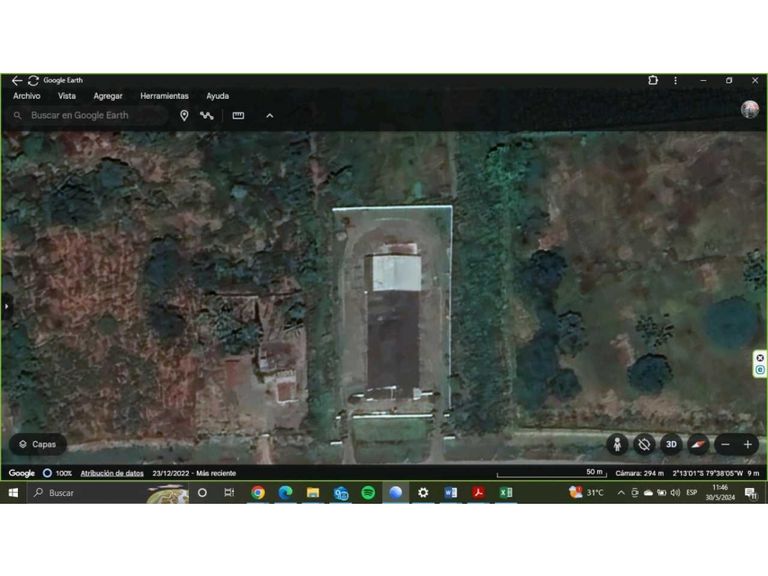Viewport: 768px width, 576px height.
Task: Open the extensions puzzle icon
Action: pos(653,80)
